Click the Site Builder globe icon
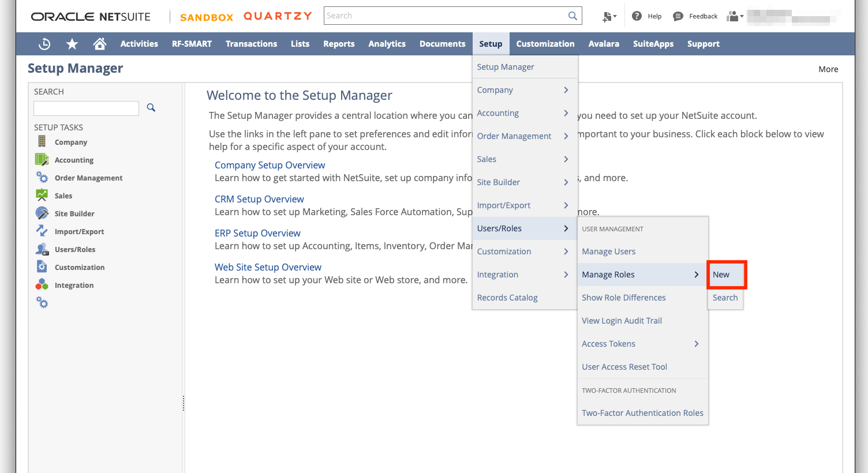The width and height of the screenshot is (868, 473). point(42,213)
